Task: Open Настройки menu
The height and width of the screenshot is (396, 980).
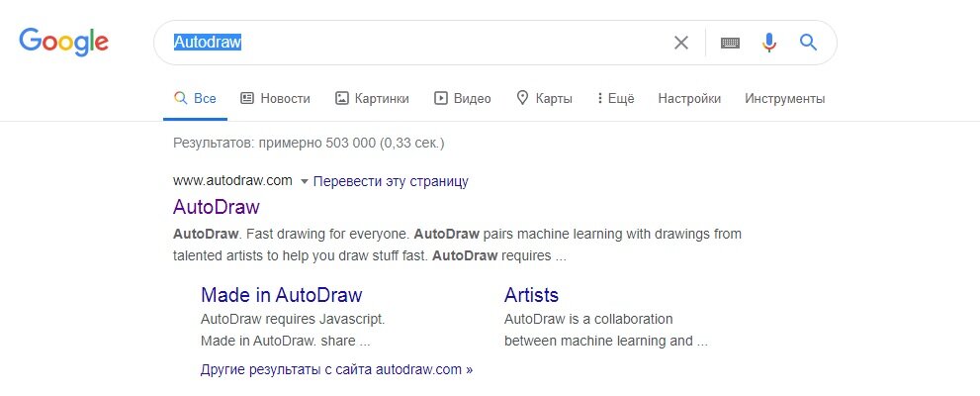Action: 689,98
